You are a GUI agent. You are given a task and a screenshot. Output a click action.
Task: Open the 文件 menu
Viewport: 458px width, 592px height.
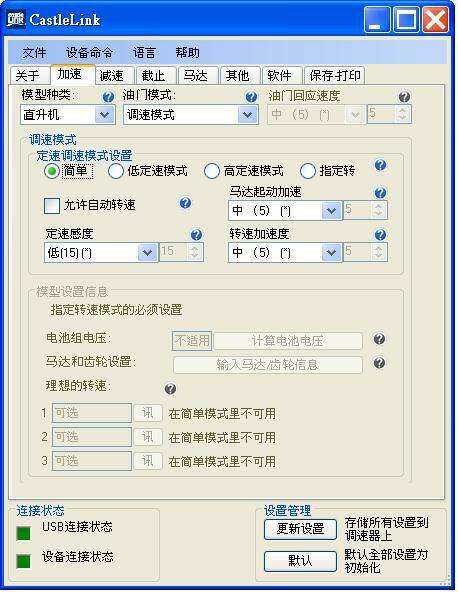click(x=34, y=52)
